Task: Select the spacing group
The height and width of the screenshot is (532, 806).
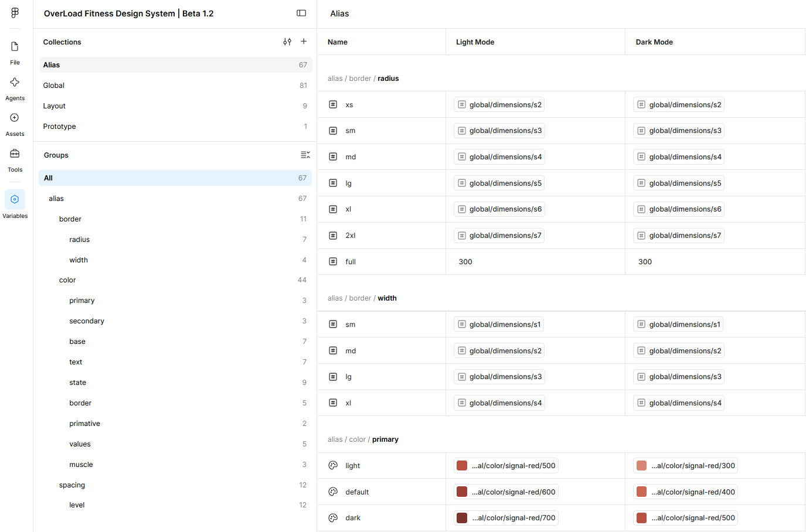Action: coord(175,485)
